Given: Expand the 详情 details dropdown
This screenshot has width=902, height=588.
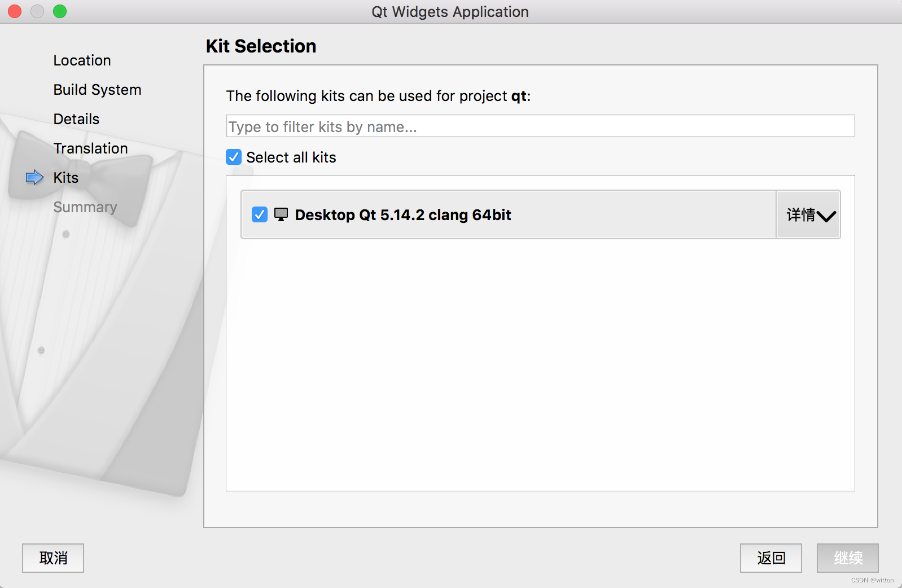Looking at the screenshot, I should [x=809, y=215].
